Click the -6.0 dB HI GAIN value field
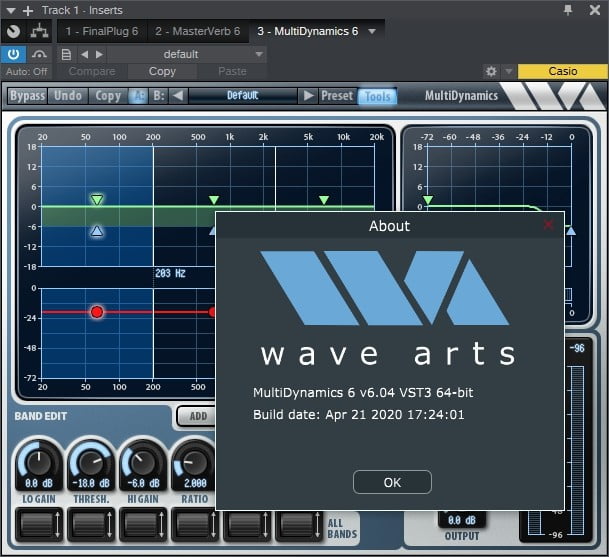This screenshot has width=609, height=557. click(x=143, y=484)
